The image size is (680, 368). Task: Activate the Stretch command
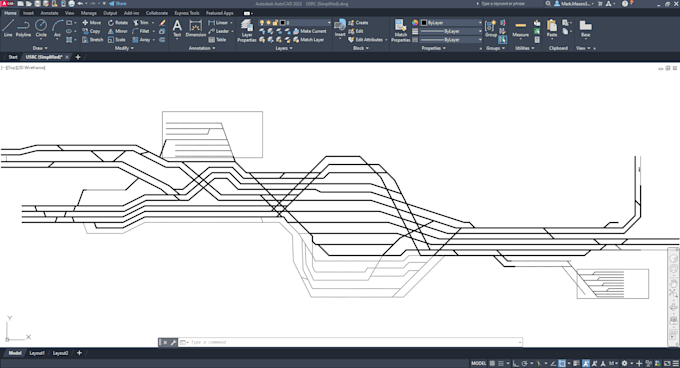(93, 40)
